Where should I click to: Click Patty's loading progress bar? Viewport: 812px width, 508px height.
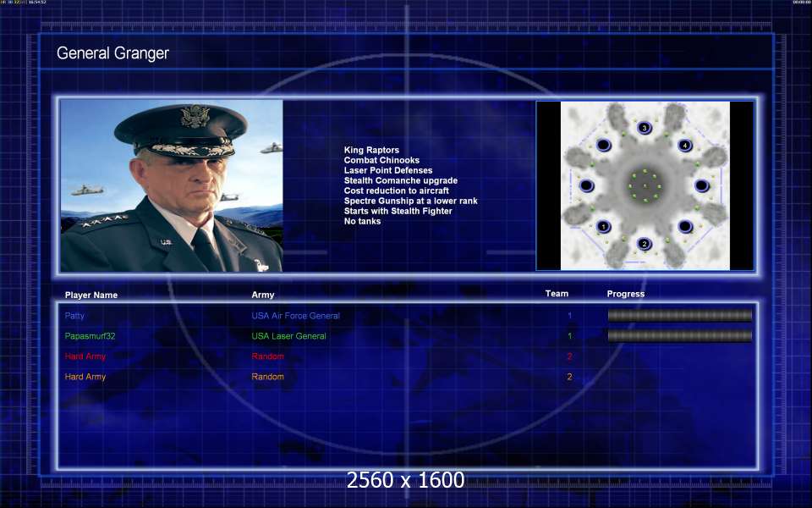pos(680,315)
